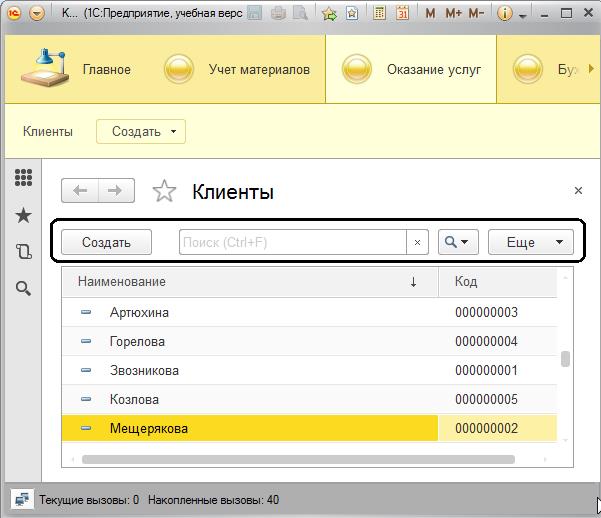This screenshot has width=601, height=518.
Task: Go back with the left arrow button
Action: coord(81,191)
